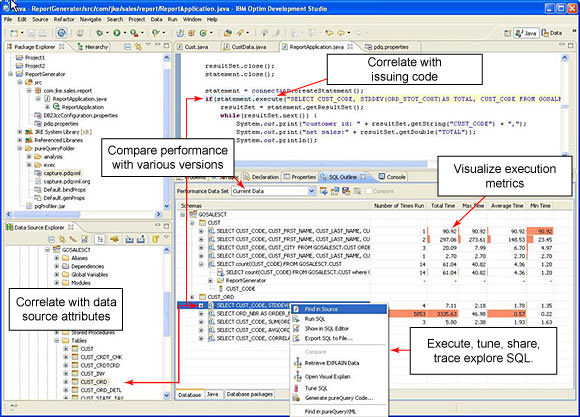The image size is (580, 417).
Task: Expand the Referenced Libraries node
Action: point(20,140)
